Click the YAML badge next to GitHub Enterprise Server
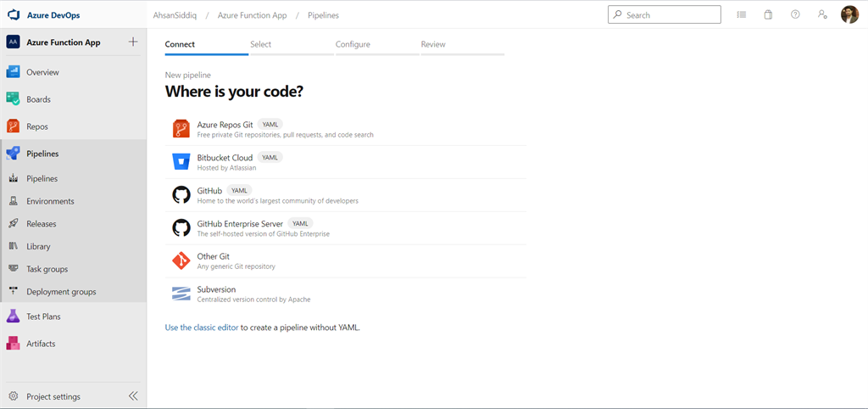Image resolution: width=868 pixels, height=409 pixels. pyautogui.click(x=300, y=223)
